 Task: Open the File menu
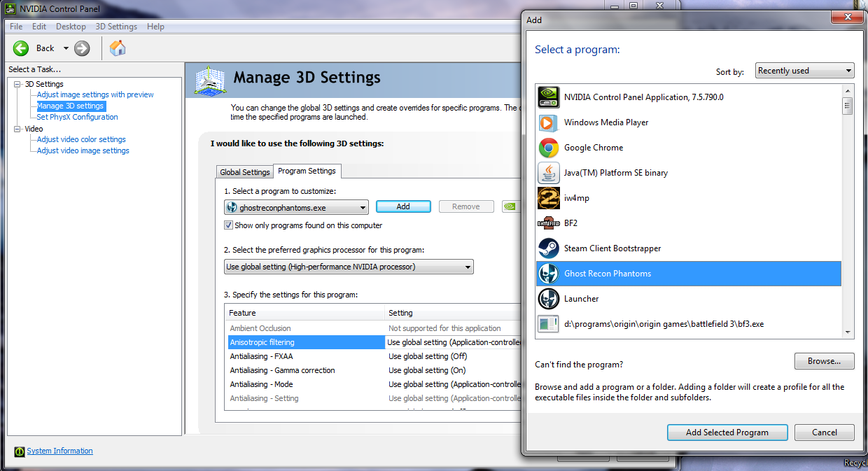click(16, 27)
